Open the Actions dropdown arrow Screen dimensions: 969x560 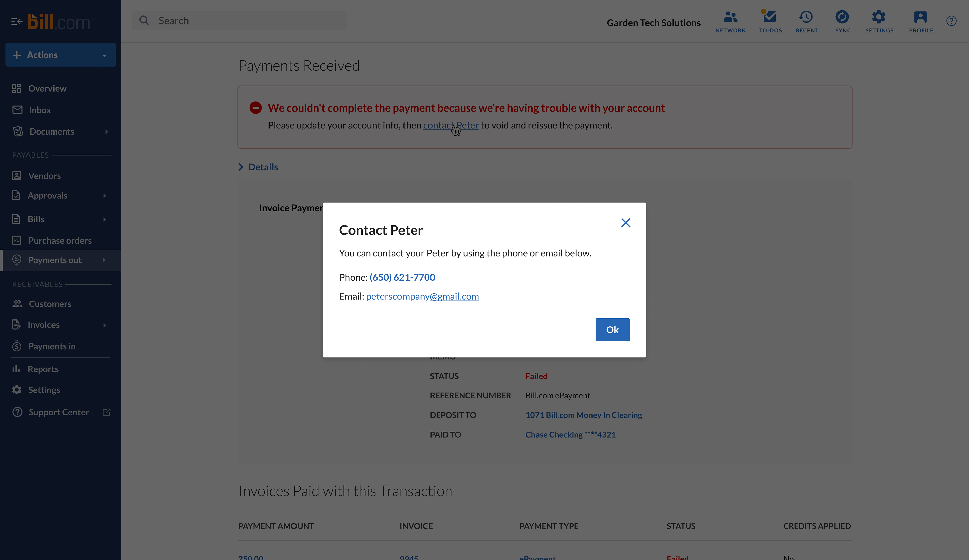pos(104,55)
